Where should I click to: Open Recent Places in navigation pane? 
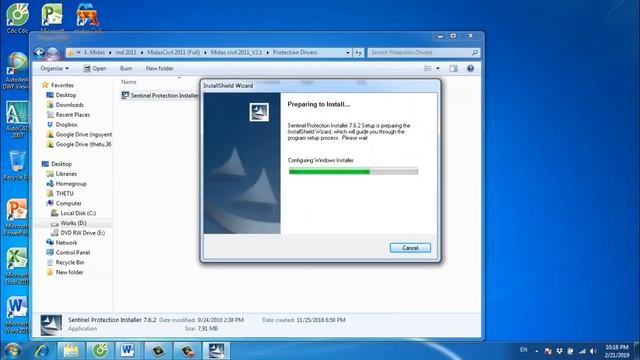pos(68,115)
